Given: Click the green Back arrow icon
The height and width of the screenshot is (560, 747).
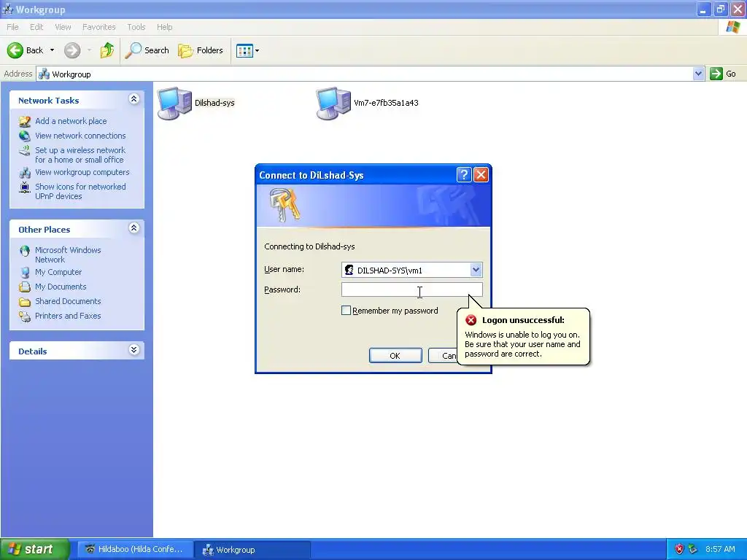Looking at the screenshot, I should click(15, 50).
